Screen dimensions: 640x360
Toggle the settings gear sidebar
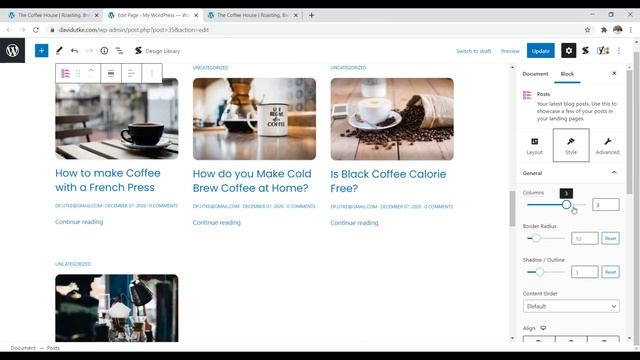569,51
